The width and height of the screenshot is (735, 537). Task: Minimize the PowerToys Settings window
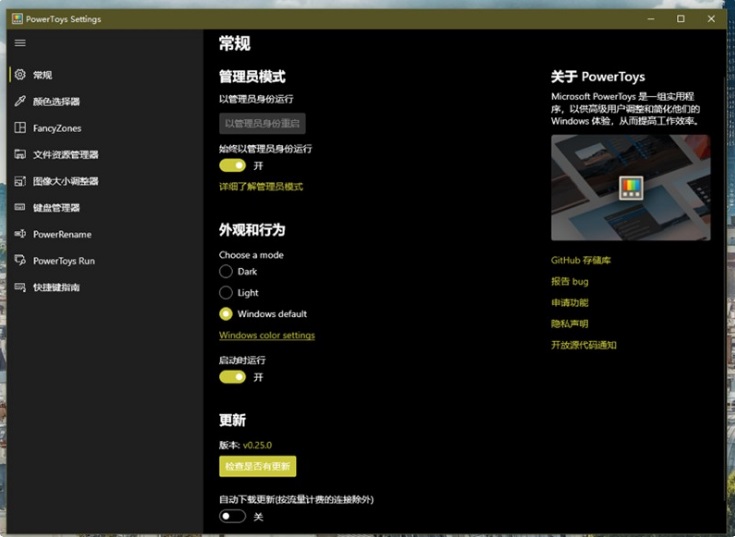click(651, 19)
